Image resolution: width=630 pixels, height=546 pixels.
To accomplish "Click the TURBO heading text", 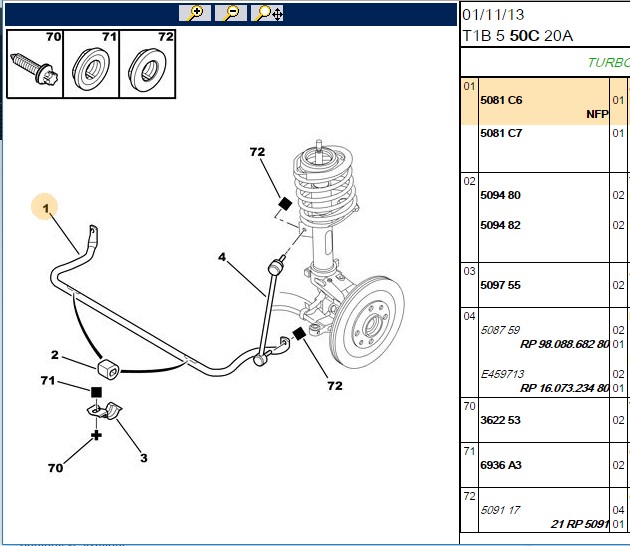I will coord(608,63).
